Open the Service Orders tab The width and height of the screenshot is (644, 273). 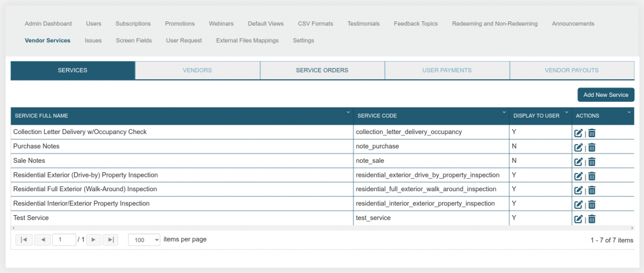321,70
